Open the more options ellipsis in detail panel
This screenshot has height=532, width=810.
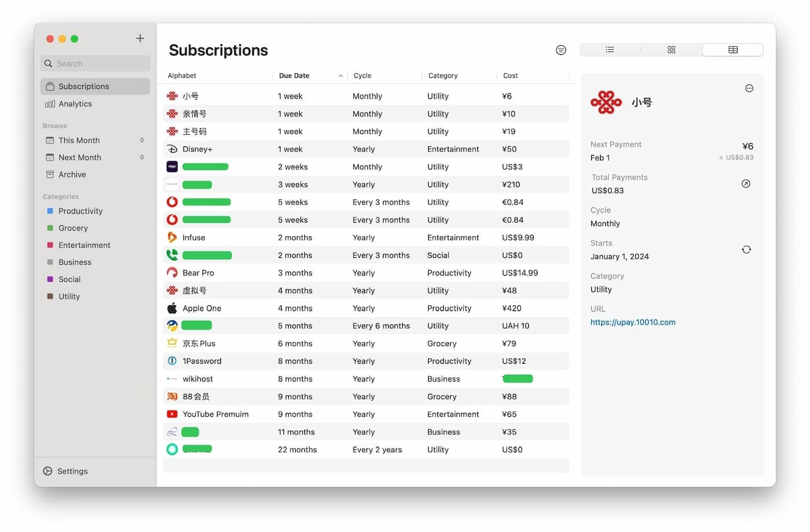[x=749, y=88]
